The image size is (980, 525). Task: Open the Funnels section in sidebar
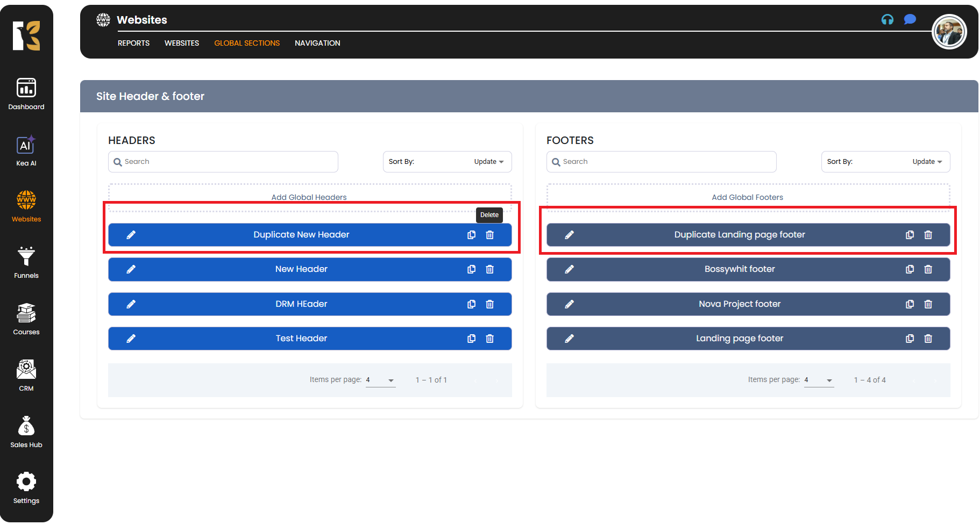26,263
